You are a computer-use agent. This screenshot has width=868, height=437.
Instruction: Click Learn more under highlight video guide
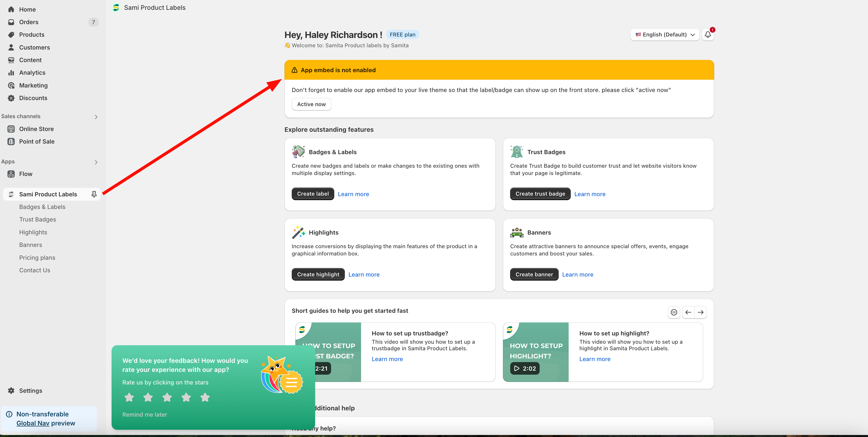(595, 359)
